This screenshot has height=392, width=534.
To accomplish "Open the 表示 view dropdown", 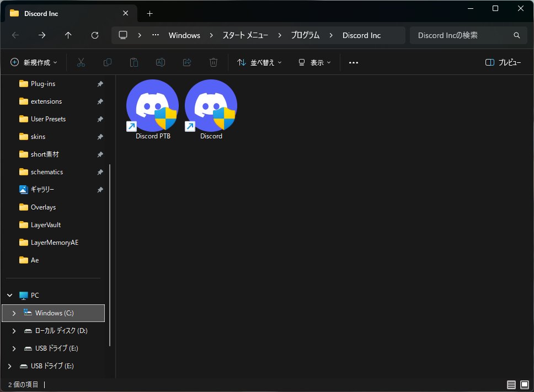I will click(314, 62).
